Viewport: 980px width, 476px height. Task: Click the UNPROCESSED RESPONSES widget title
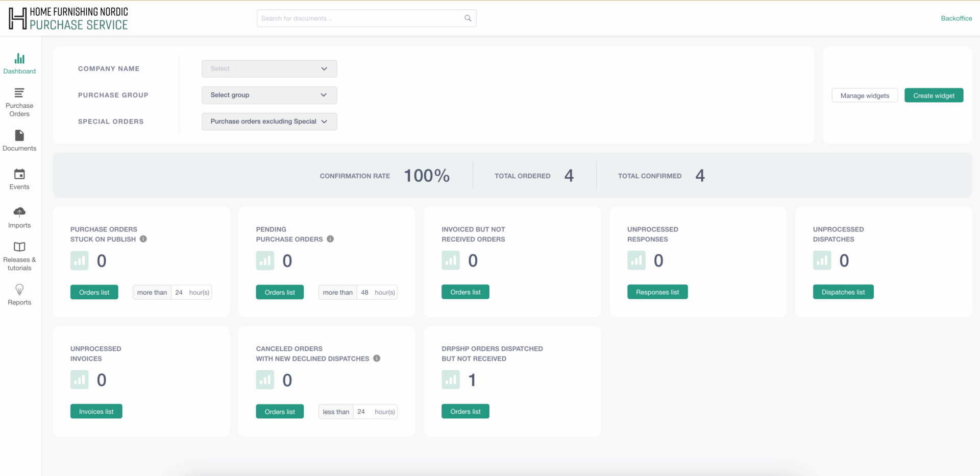coord(653,234)
